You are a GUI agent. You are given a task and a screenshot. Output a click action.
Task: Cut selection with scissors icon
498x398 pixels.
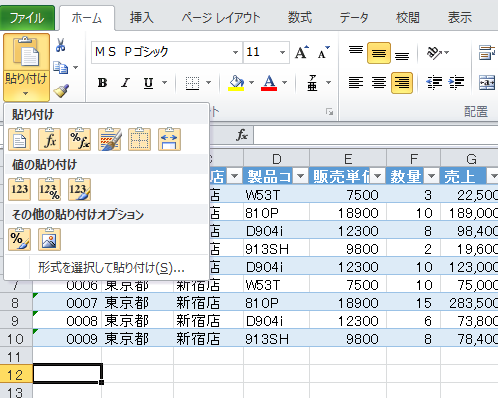coord(60,45)
